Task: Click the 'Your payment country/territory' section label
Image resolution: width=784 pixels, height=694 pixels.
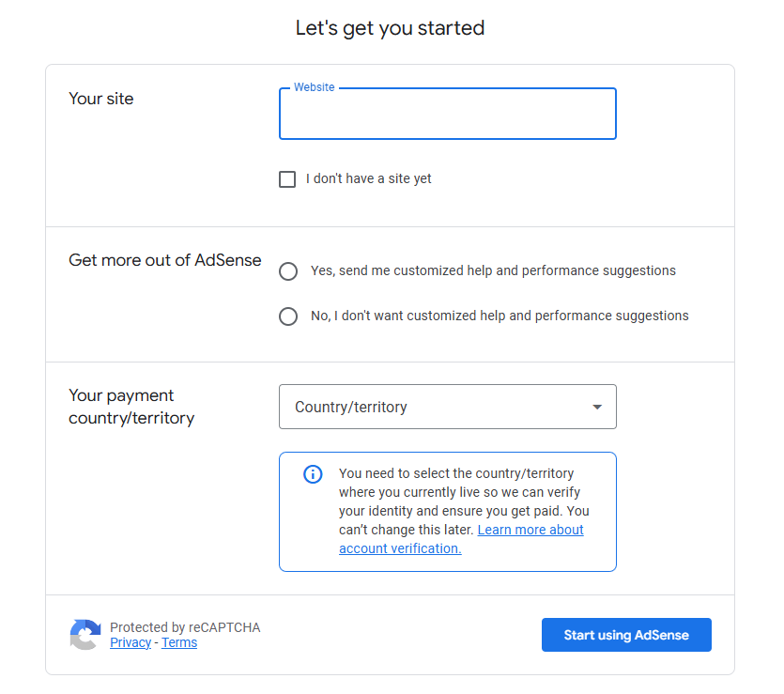Action: [x=131, y=407]
